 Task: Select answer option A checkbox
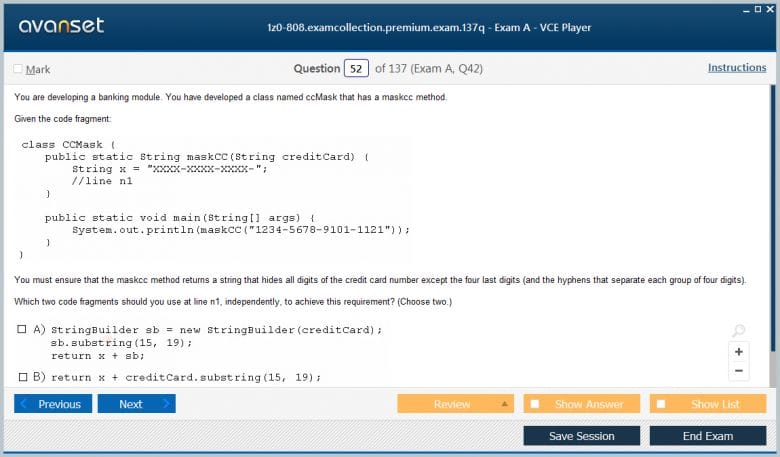22,329
